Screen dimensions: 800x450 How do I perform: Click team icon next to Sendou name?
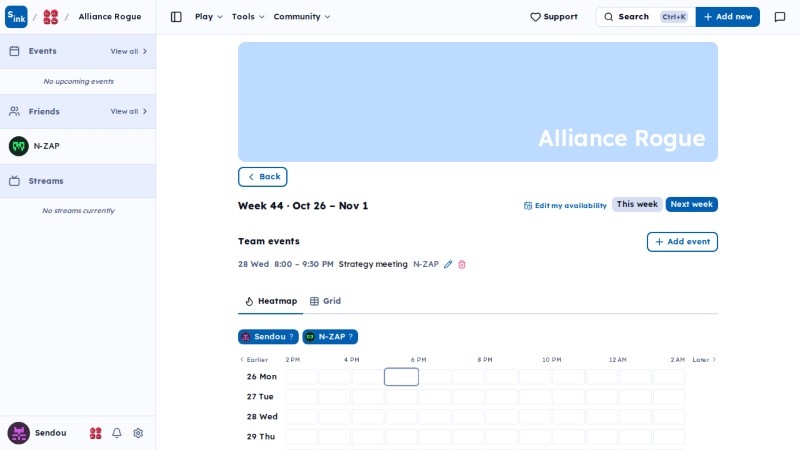pyautogui.click(x=95, y=433)
